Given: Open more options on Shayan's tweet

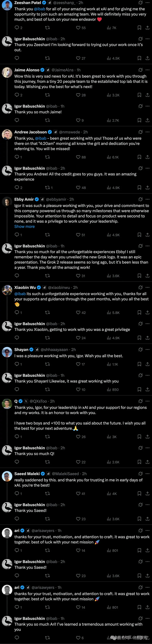Looking at the screenshot, I should click(147, 349).
